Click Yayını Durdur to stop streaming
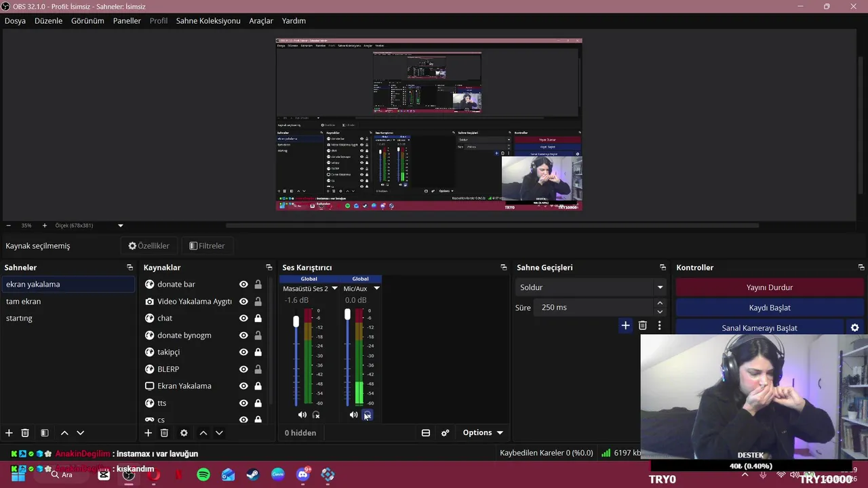868x488 pixels. point(770,287)
